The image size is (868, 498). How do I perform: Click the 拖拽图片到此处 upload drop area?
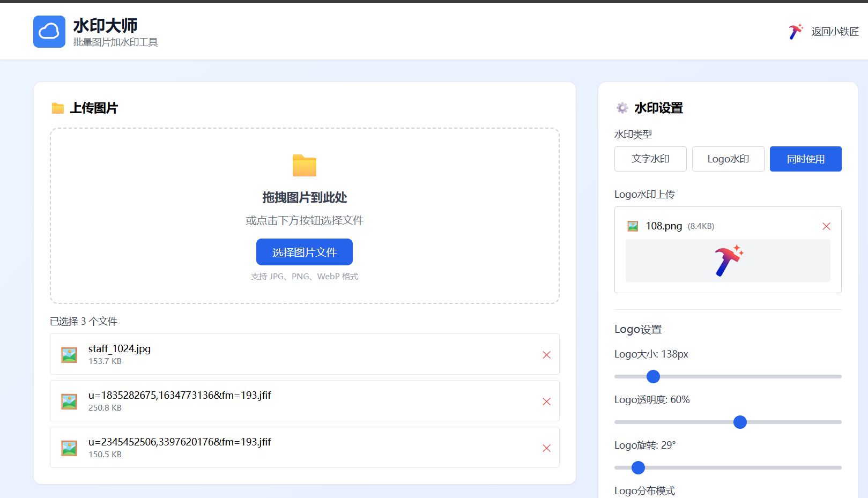[305, 198]
